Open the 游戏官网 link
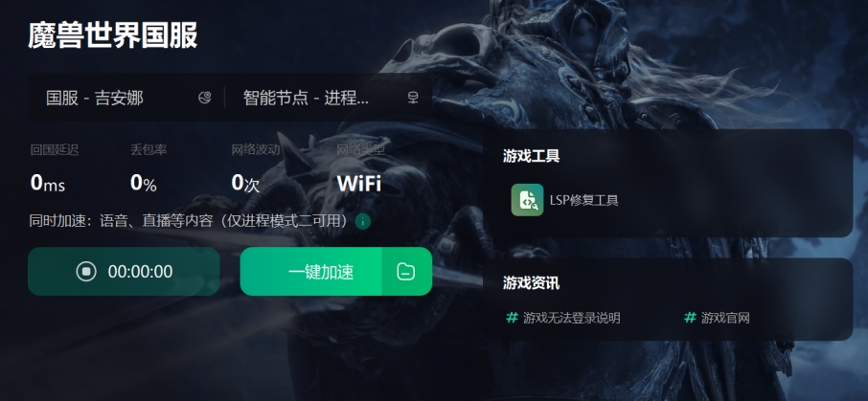 pyautogui.click(x=725, y=318)
